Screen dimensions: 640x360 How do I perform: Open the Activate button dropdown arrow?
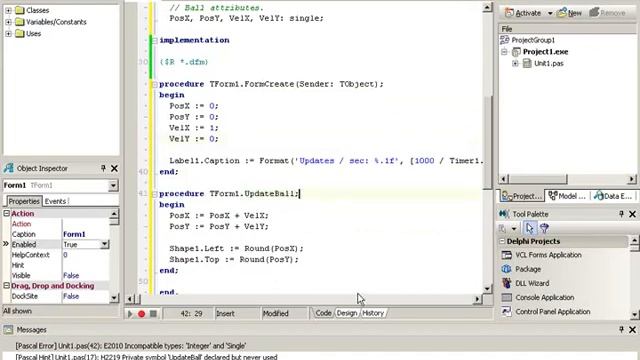(550, 13)
